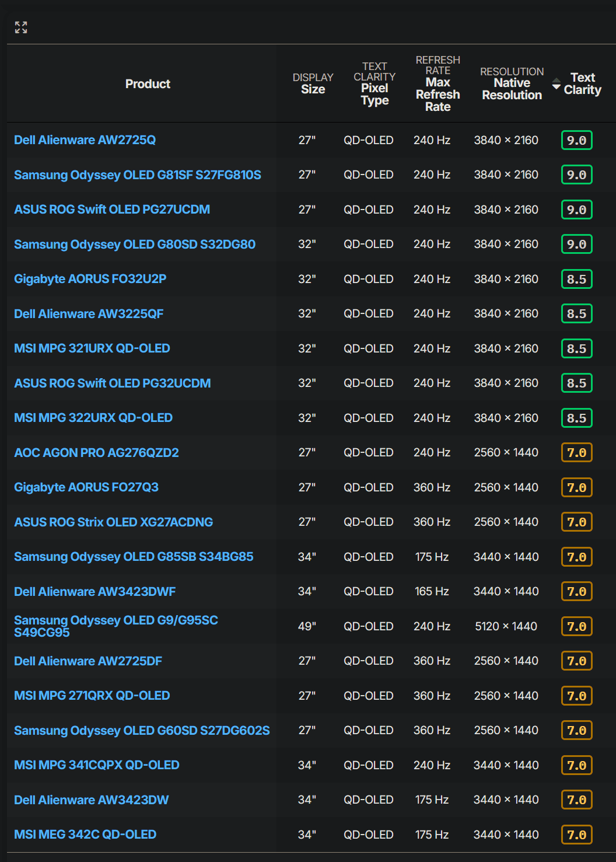The width and height of the screenshot is (616, 862).
Task: Sort by Pixel Type column header
Action: pyautogui.click(x=374, y=83)
